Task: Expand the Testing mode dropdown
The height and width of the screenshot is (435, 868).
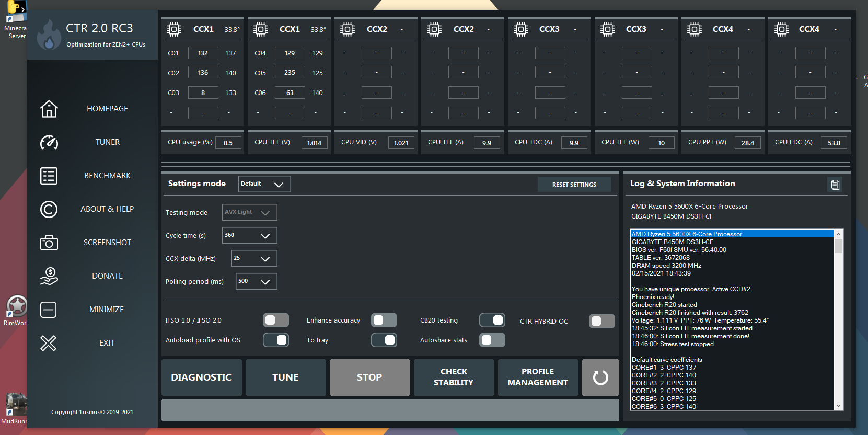Action: click(250, 212)
